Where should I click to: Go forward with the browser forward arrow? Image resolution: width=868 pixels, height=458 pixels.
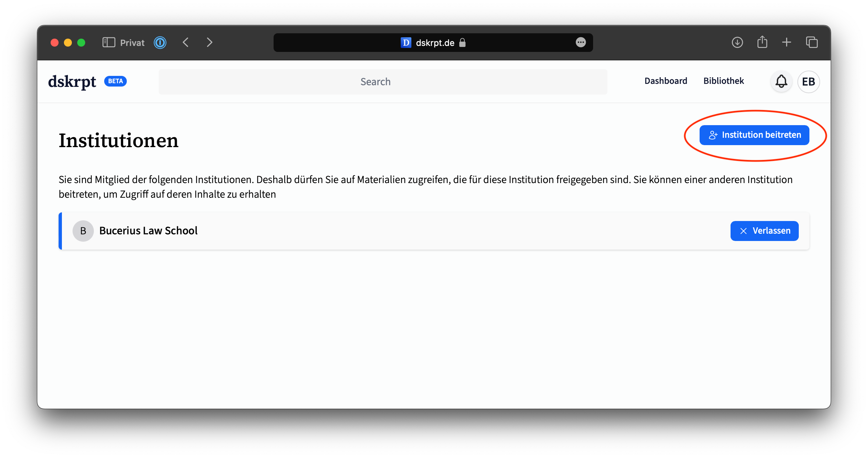[x=209, y=43]
